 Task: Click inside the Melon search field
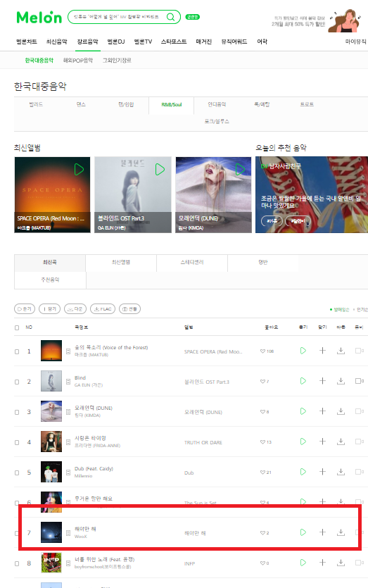coord(116,17)
